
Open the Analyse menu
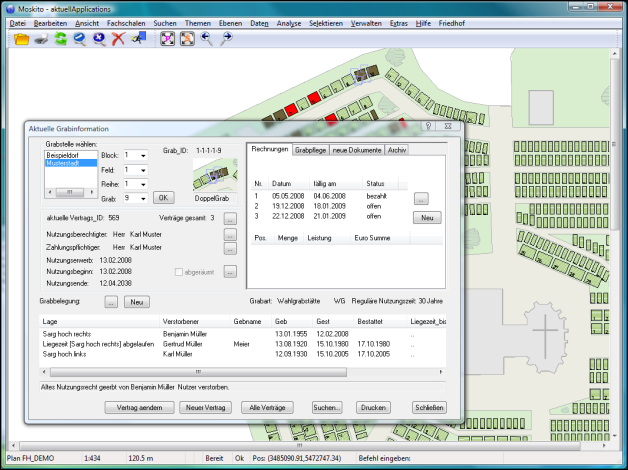[x=289, y=23]
